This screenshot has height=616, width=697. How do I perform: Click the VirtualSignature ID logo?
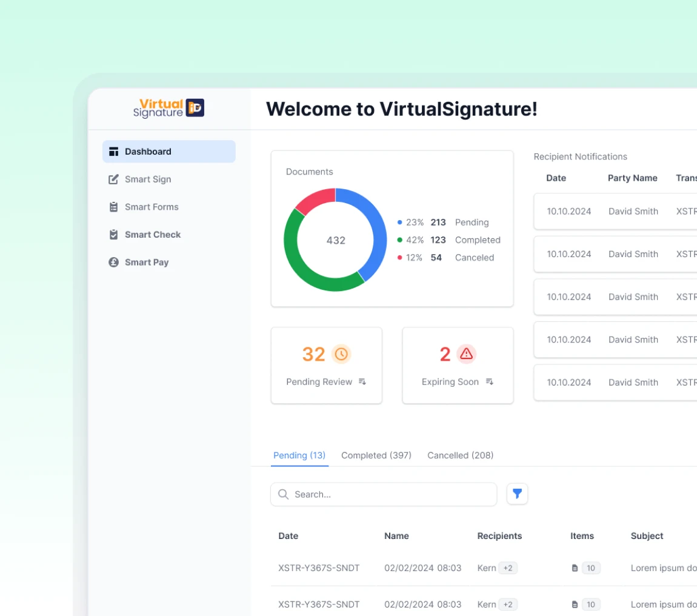[169, 108]
